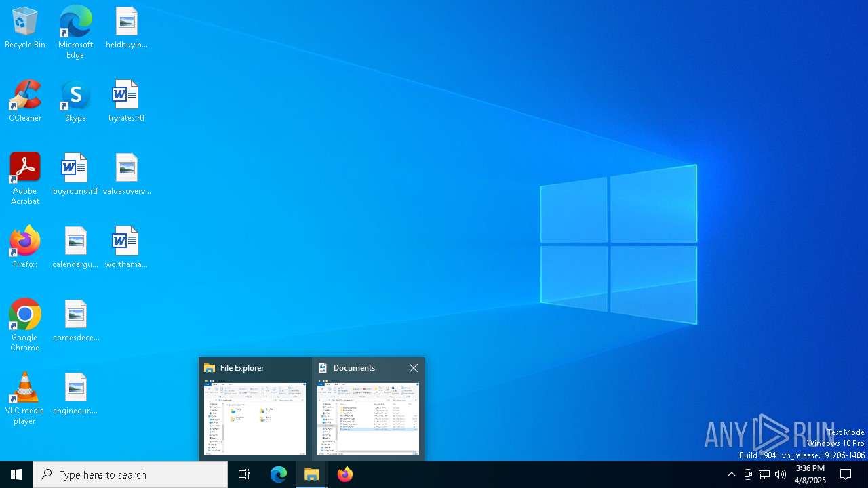Show hidden system tray icons

pos(732,474)
